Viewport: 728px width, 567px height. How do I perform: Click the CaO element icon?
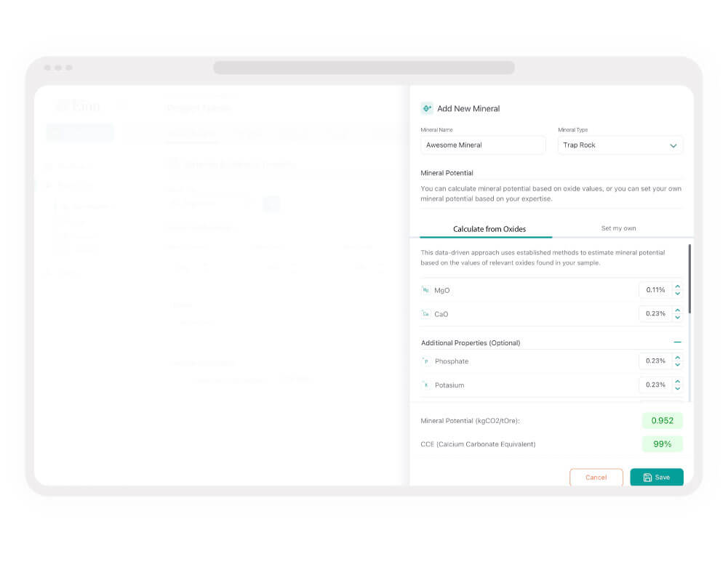pos(425,314)
